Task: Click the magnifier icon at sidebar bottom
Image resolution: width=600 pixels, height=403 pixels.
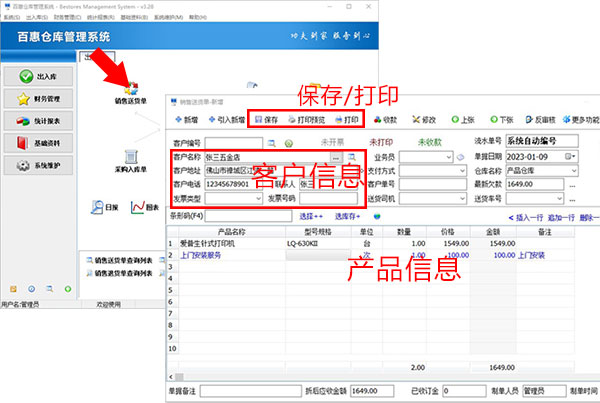Action: click(x=50, y=289)
